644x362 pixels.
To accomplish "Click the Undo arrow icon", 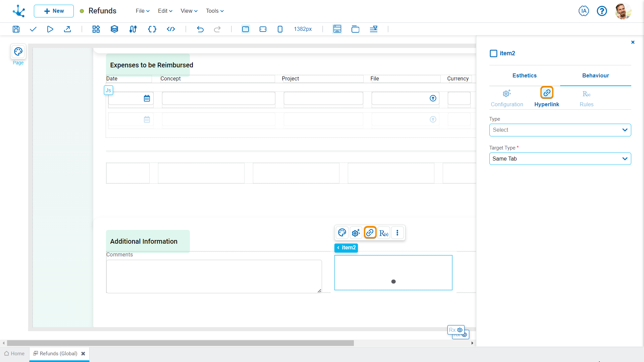I will pos(200,29).
